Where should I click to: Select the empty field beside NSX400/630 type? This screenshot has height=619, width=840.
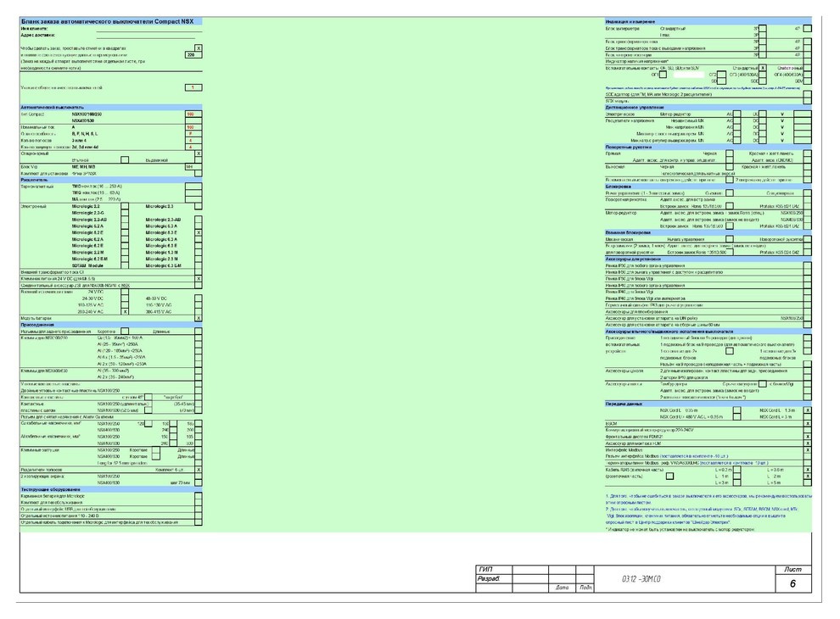pos(193,120)
